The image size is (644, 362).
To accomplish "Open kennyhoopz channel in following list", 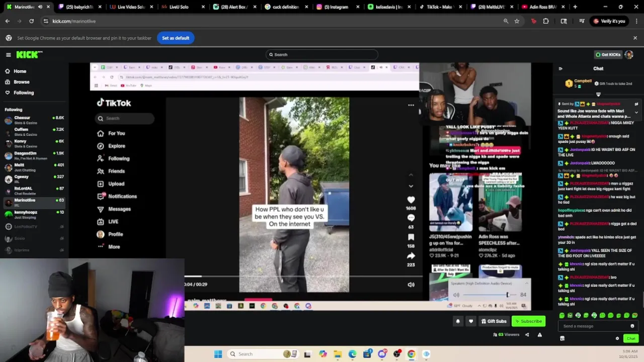I will [34, 214].
